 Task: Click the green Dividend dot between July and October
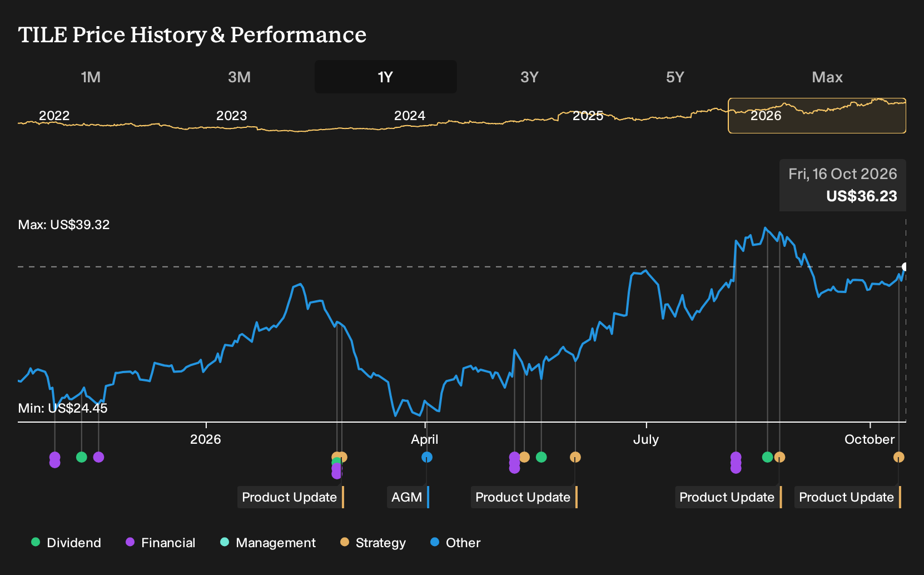coord(768,457)
